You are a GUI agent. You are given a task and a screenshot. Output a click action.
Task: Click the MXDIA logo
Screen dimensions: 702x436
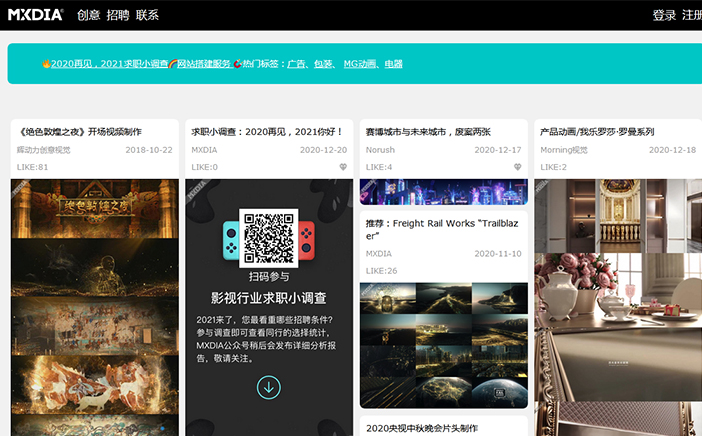(35, 15)
